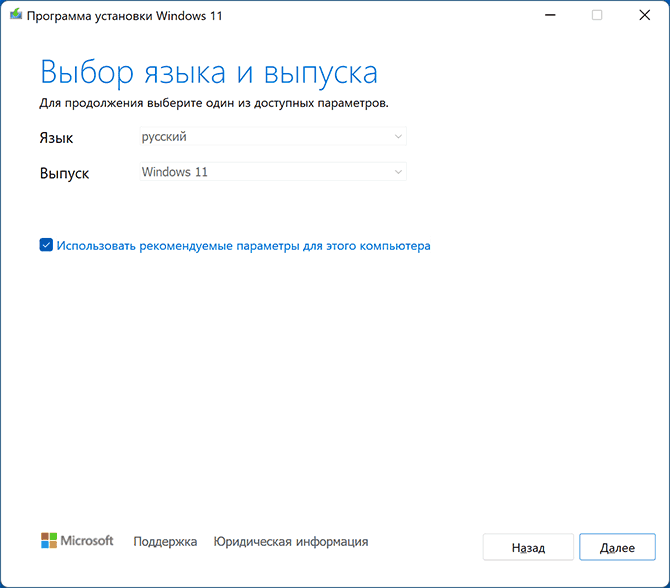Close the Windows 11 setup window

pos(644,15)
